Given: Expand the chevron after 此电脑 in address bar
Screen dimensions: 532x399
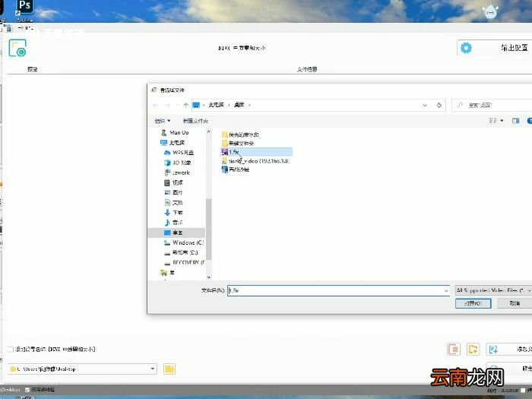Looking at the screenshot, I should point(229,105).
